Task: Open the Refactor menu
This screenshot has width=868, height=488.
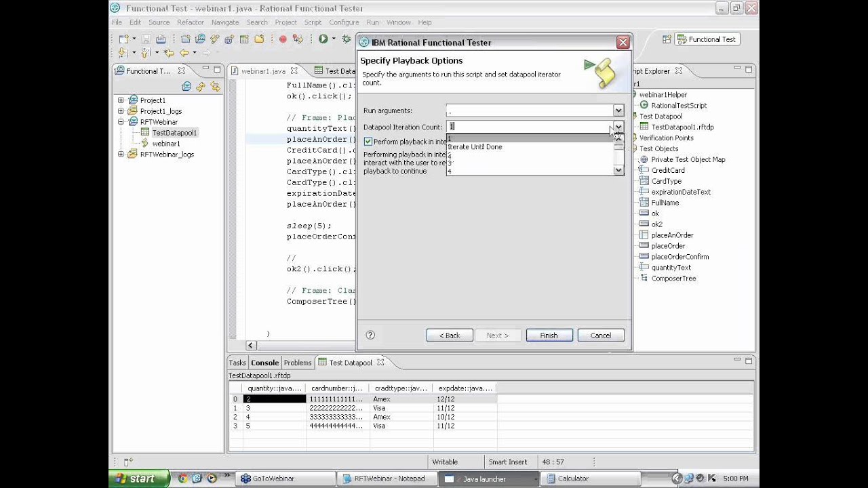Action: click(191, 22)
